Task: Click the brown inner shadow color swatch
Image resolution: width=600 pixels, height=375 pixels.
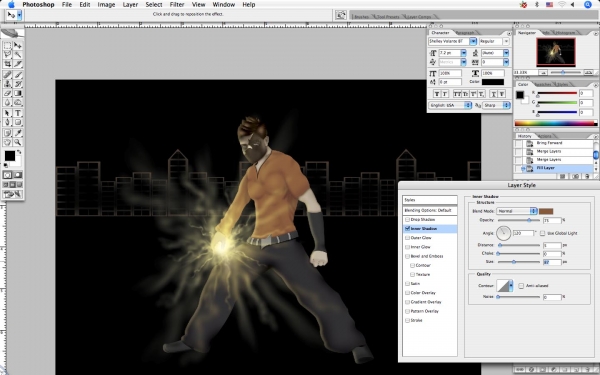Action: point(546,211)
